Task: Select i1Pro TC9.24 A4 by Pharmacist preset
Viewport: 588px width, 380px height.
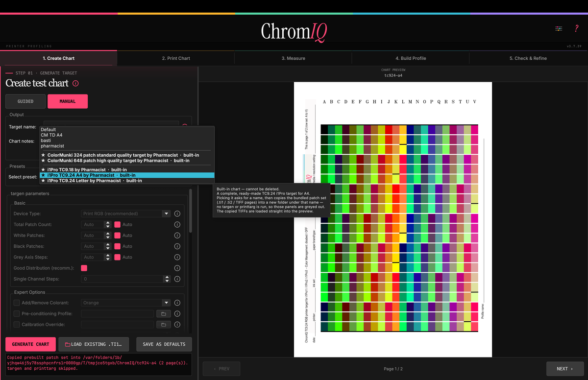Action: pos(127,175)
